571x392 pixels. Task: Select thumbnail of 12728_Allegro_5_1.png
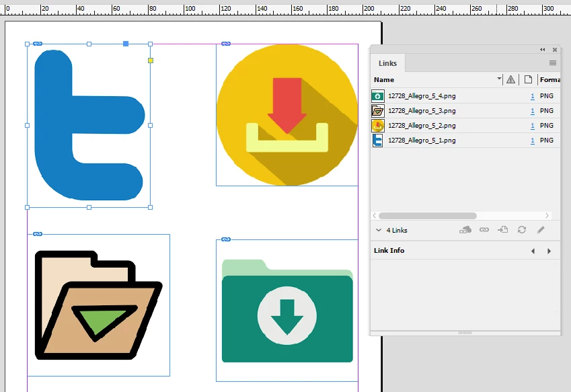point(377,140)
